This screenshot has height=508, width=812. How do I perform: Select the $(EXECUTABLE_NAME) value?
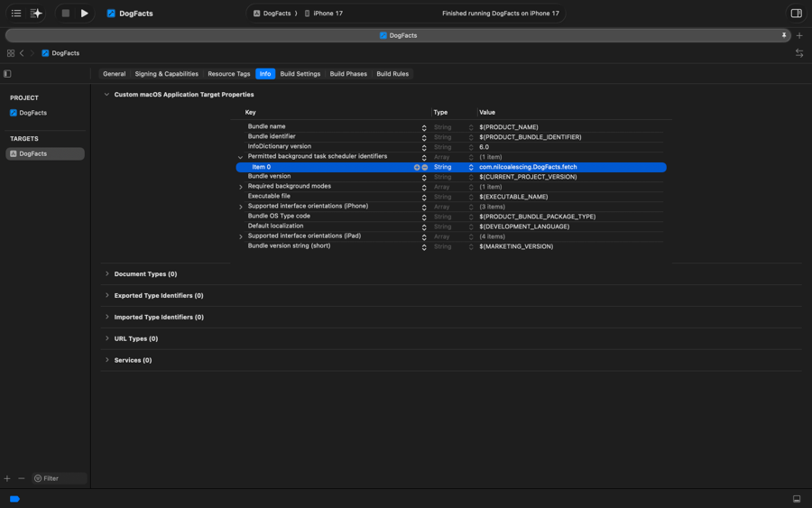point(513,197)
